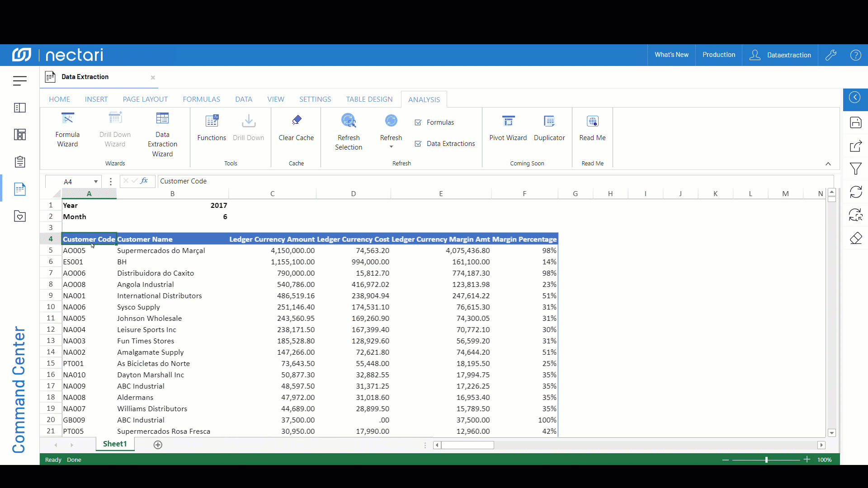Viewport: 868px width, 488px height.
Task: Click Refresh Selection in the ribbon
Action: pos(349,132)
